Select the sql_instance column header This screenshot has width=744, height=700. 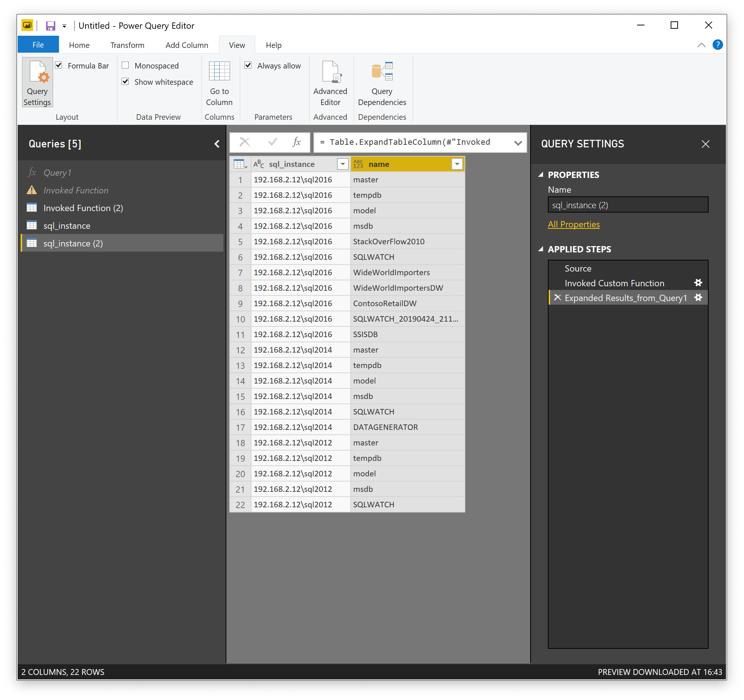[300, 164]
